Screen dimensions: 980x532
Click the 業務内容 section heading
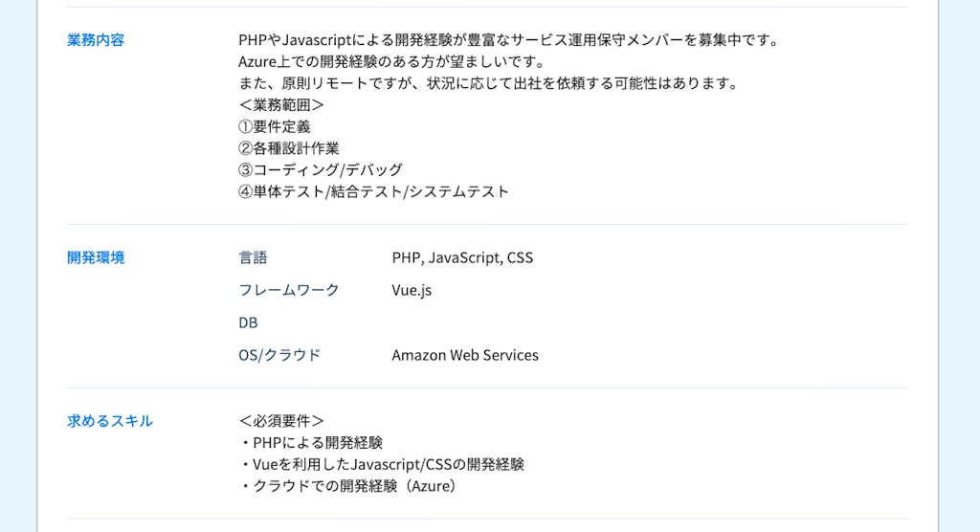pyautogui.click(x=96, y=40)
